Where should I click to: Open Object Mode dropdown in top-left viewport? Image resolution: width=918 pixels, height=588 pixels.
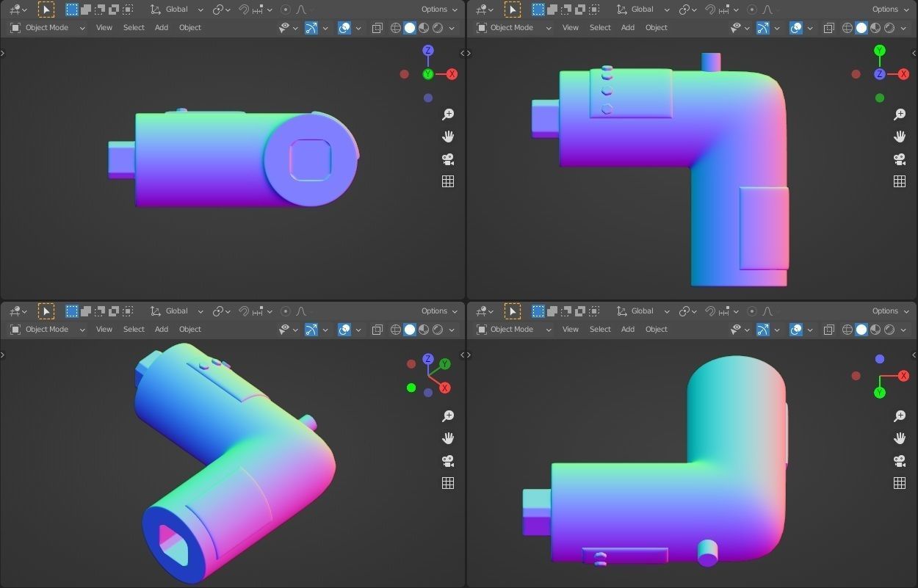click(48, 28)
